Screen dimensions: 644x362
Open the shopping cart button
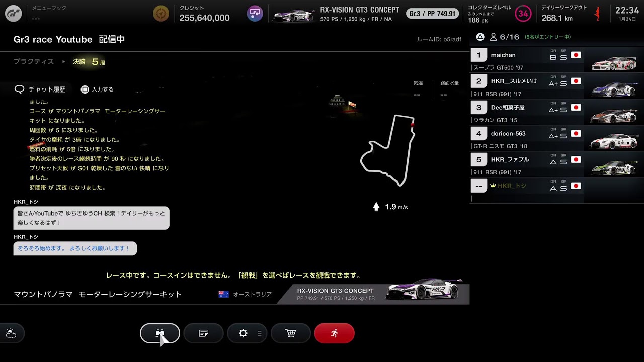pos(290,333)
